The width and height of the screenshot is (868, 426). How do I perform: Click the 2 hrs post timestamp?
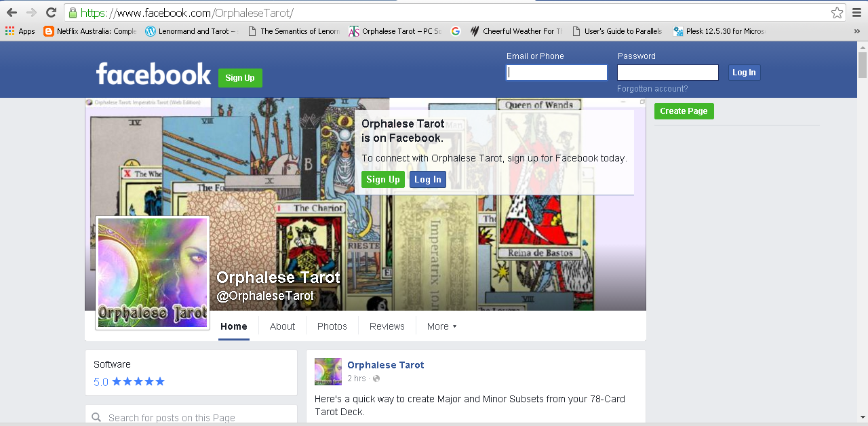point(357,379)
